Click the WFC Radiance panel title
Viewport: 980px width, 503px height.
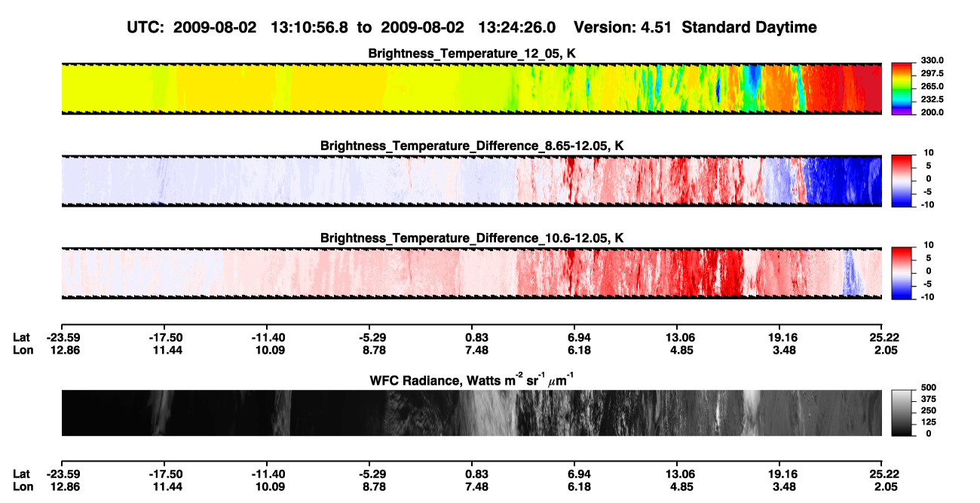click(472, 379)
